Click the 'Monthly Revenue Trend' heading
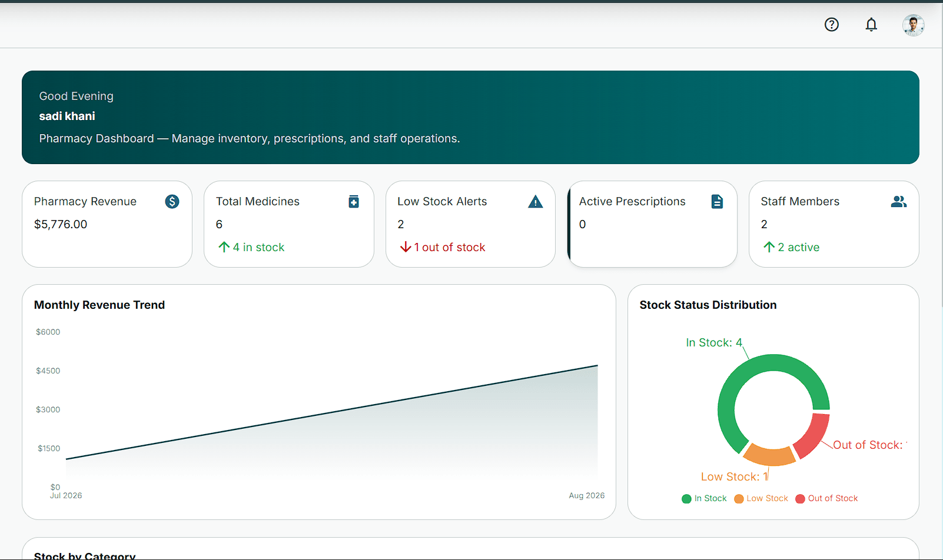 click(99, 305)
